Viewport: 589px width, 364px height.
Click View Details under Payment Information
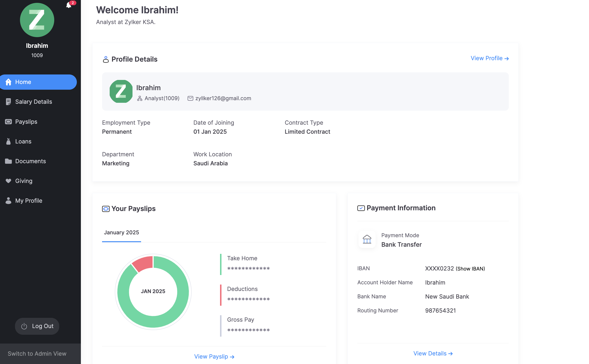click(x=433, y=354)
